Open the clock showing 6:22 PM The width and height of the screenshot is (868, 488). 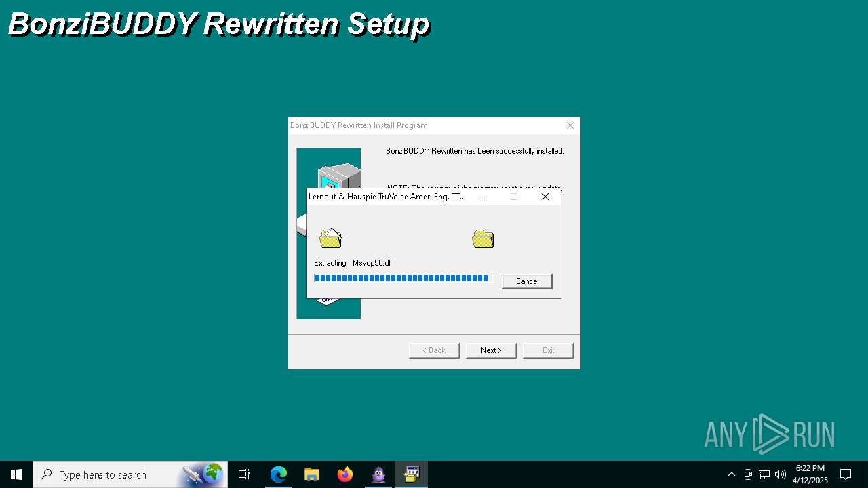coord(810,474)
